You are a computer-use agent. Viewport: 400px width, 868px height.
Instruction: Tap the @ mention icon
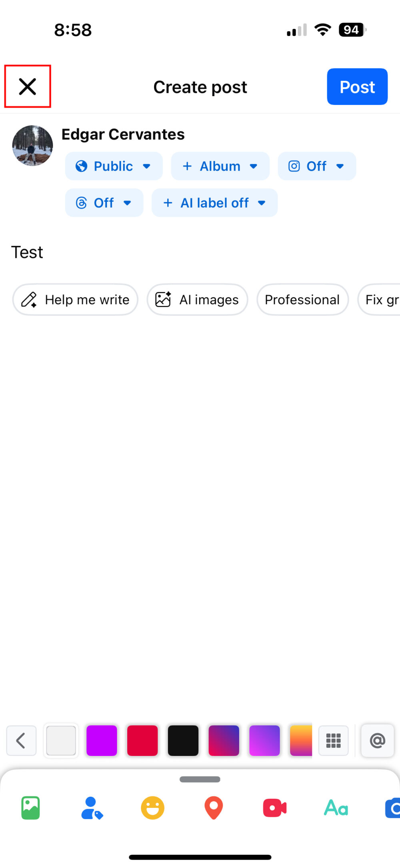(377, 741)
